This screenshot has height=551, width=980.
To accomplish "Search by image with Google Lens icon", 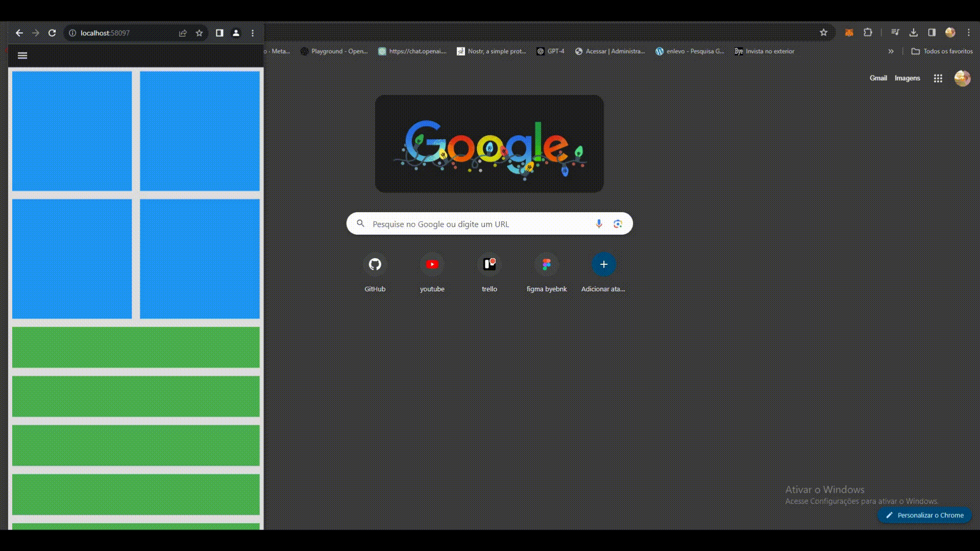I will click(x=618, y=224).
